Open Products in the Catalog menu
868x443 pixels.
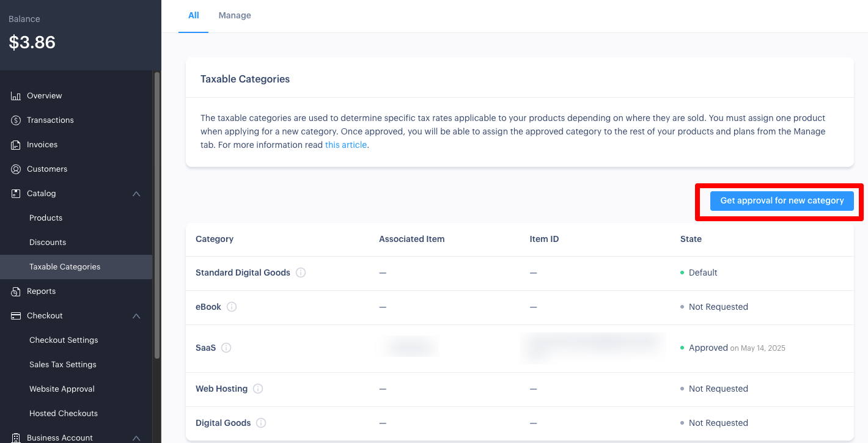pyautogui.click(x=46, y=218)
